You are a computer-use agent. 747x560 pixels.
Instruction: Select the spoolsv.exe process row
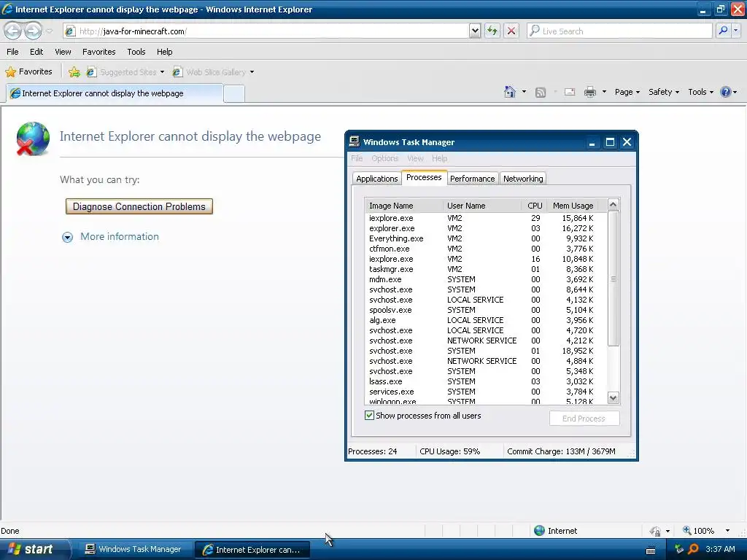coord(485,310)
